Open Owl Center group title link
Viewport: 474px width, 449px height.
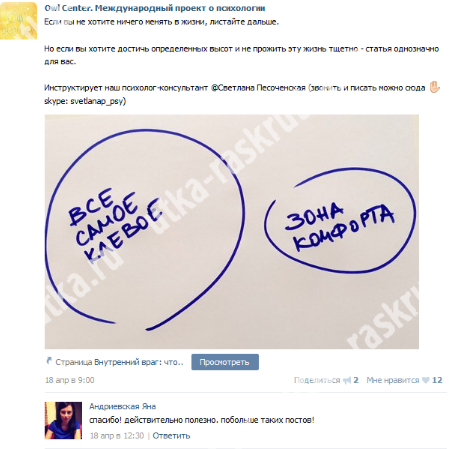(x=155, y=8)
